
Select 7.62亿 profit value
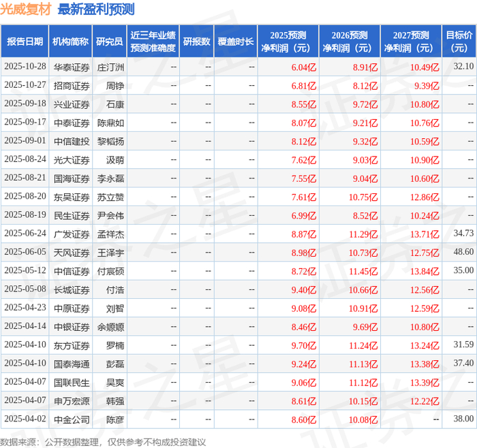pyautogui.click(x=304, y=160)
